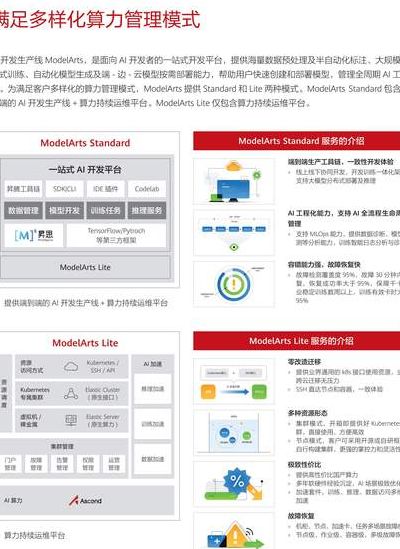Open the cloud and monitor illustration thumbnail

click(234, 181)
